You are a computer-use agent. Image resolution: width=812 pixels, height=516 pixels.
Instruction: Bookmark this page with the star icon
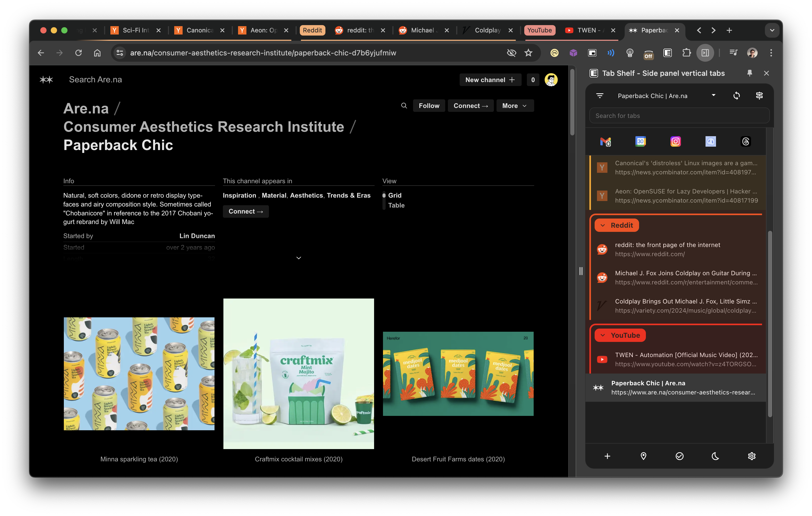(528, 53)
